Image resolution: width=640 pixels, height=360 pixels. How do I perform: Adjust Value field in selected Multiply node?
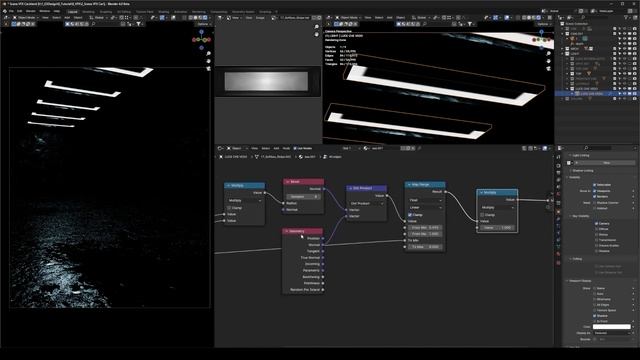[497, 228]
